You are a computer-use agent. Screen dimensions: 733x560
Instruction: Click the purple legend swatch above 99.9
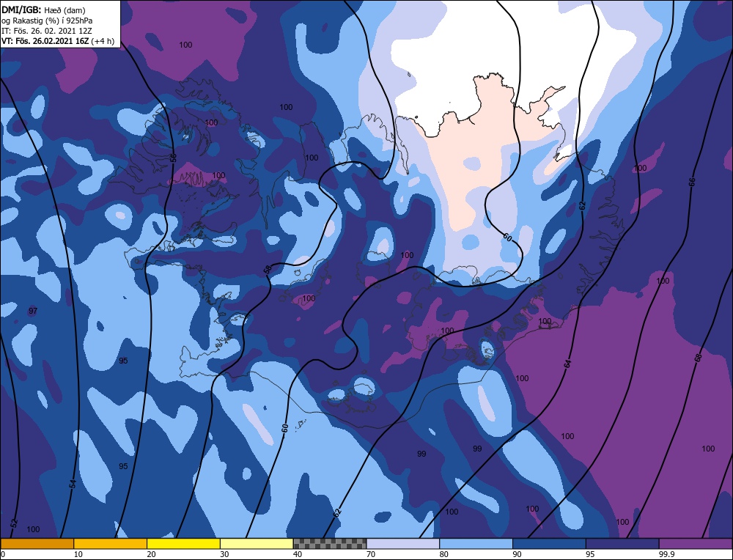[696, 543]
